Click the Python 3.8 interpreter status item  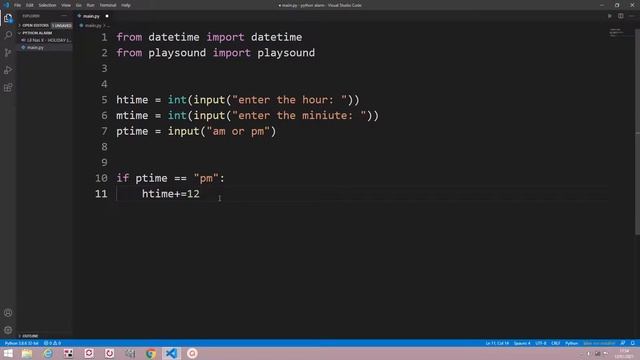[21, 343]
